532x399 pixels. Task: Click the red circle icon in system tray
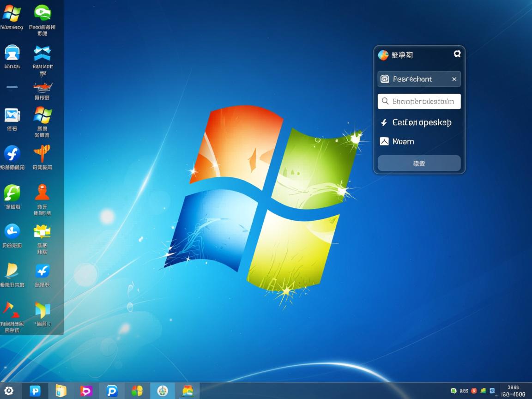click(x=474, y=391)
